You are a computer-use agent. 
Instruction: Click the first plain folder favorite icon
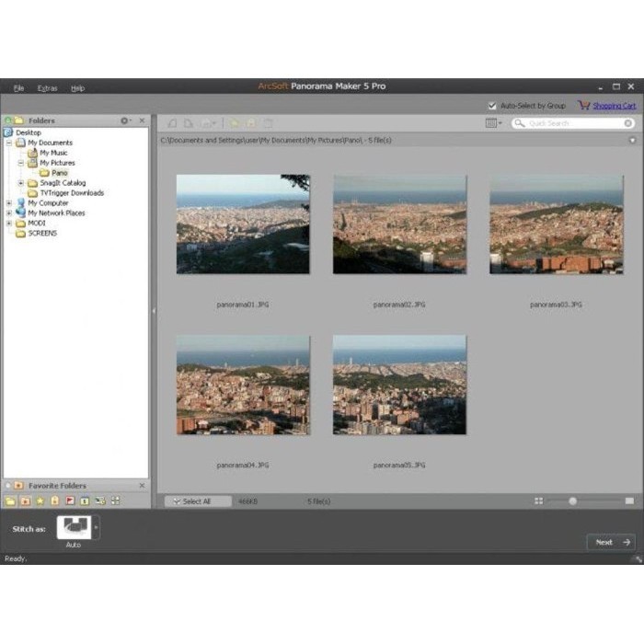click(10, 501)
